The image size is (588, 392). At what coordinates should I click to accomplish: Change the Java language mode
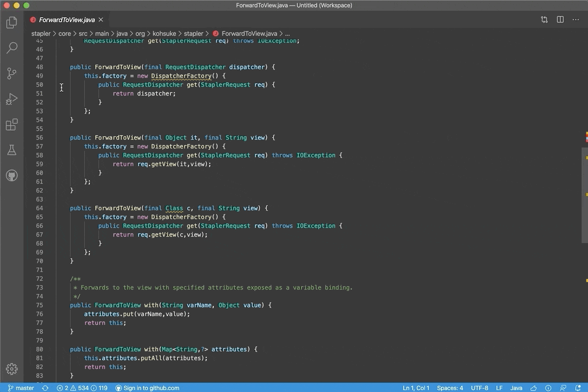point(516,388)
